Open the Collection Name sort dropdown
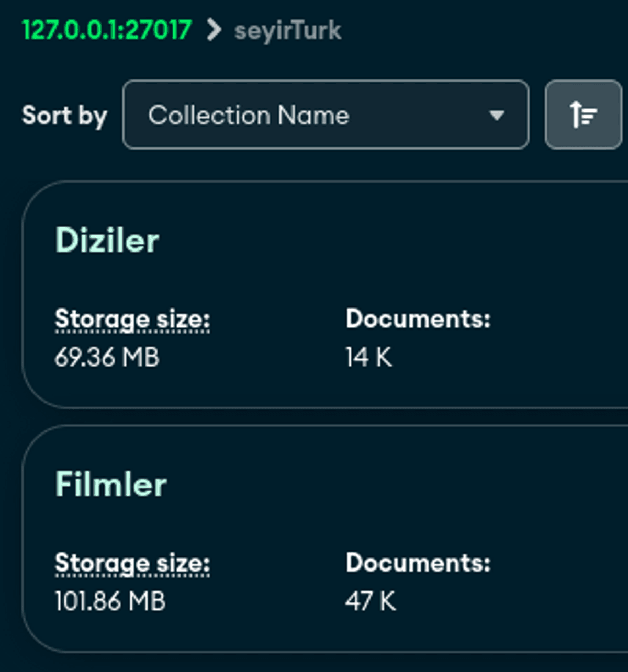 tap(326, 115)
